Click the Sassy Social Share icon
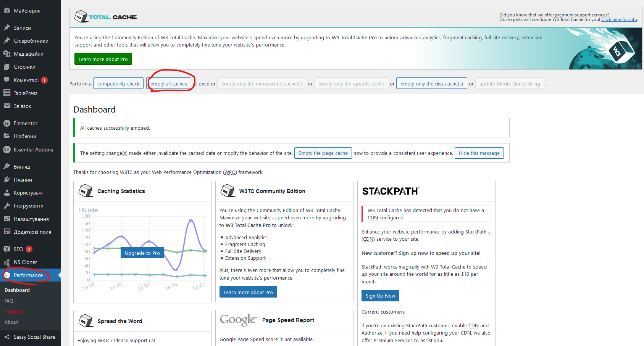This screenshot has width=644, height=346. pos(7,337)
